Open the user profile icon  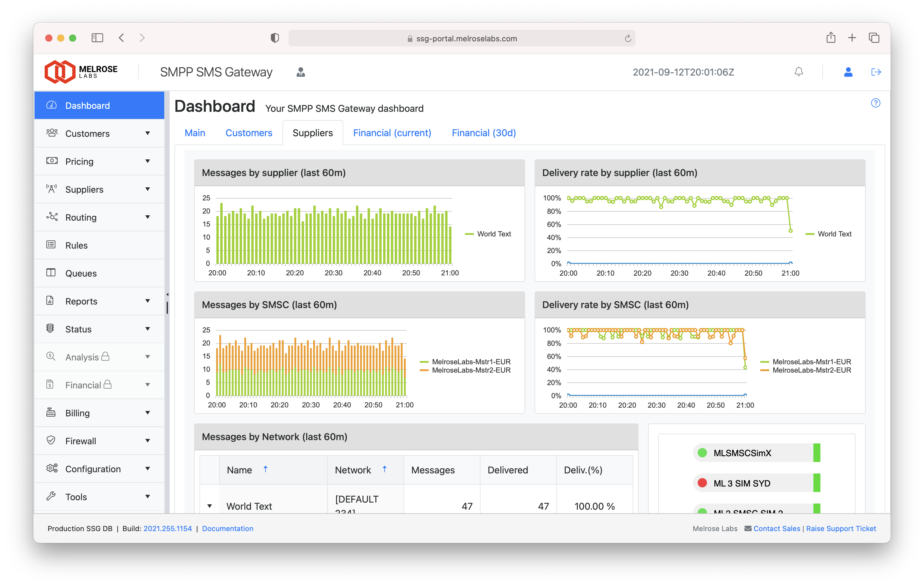[848, 72]
